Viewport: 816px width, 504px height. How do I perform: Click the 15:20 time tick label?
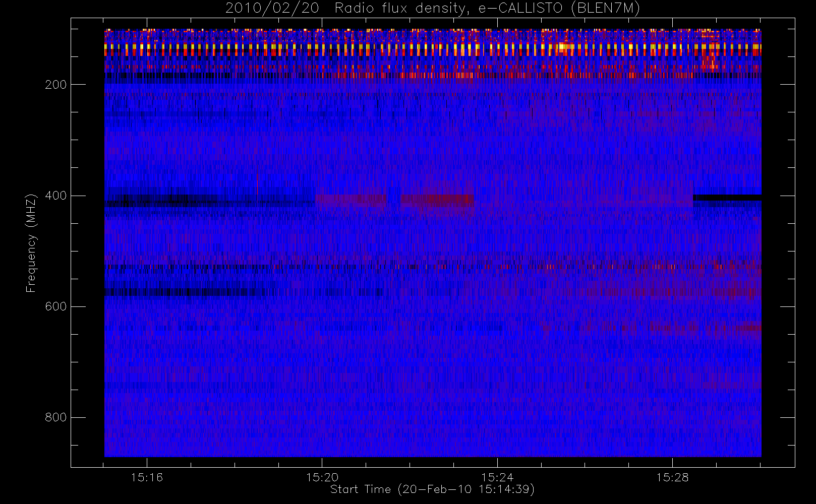coord(322,477)
